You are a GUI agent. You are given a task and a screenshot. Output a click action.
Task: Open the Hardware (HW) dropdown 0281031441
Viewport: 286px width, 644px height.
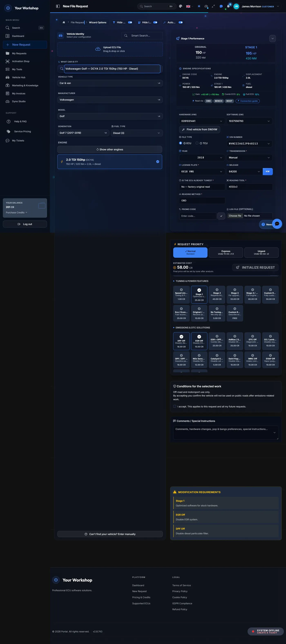(202, 121)
